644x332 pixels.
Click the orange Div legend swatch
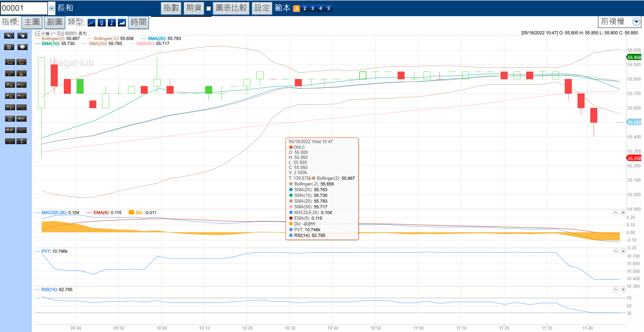131,212
